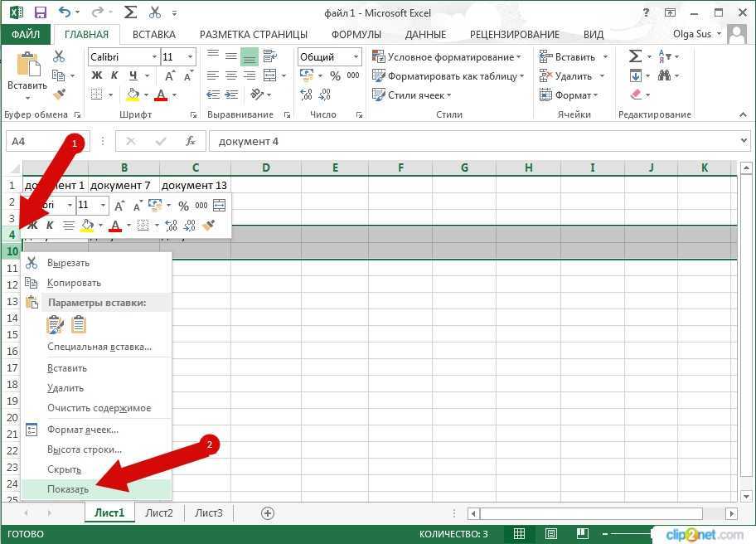Viewport: 756px width, 544px height.
Task: Click the AutoSum sigma in Редактирование group
Action: click(x=635, y=56)
